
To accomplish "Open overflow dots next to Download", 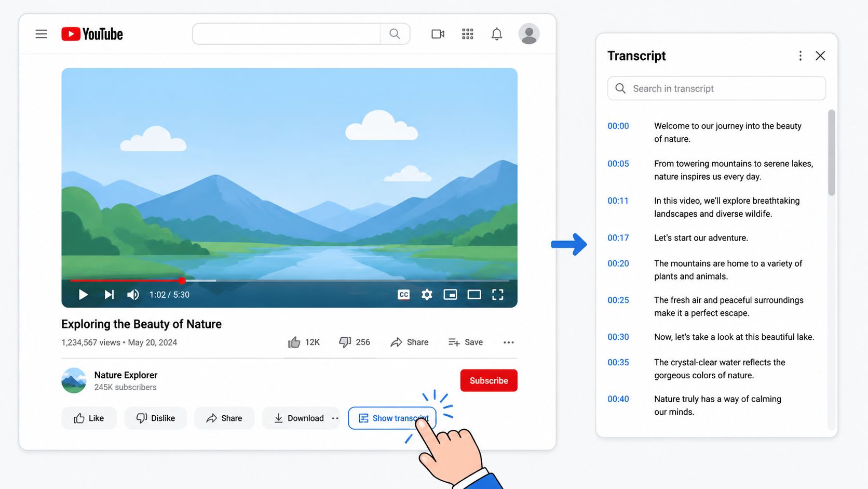I will coord(335,418).
